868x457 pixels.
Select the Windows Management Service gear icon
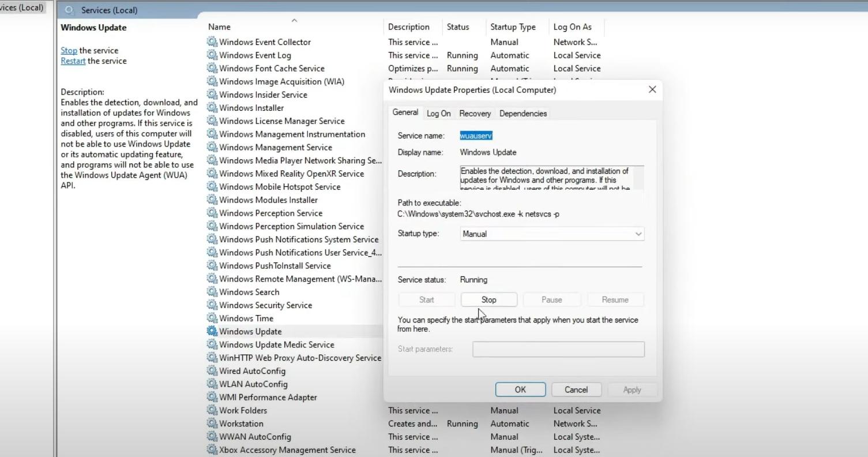point(212,147)
